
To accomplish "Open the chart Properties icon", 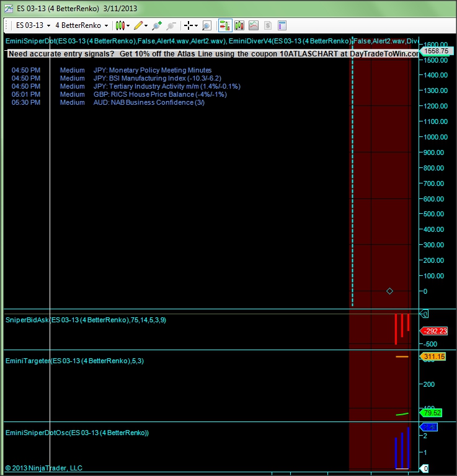I will point(282,25).
